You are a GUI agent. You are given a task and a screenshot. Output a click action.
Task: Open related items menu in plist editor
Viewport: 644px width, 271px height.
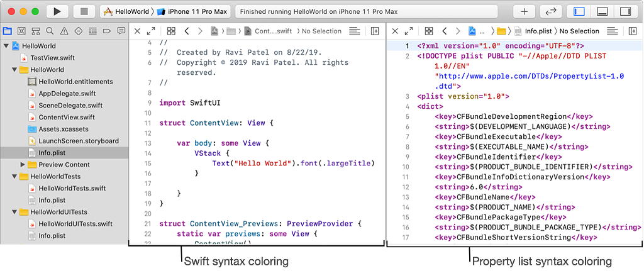[429, 31]
